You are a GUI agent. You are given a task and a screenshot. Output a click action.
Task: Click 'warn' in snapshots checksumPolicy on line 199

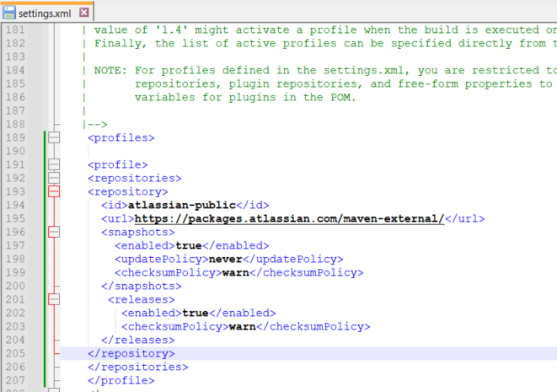pyautogui.click(x=235, y=272)
